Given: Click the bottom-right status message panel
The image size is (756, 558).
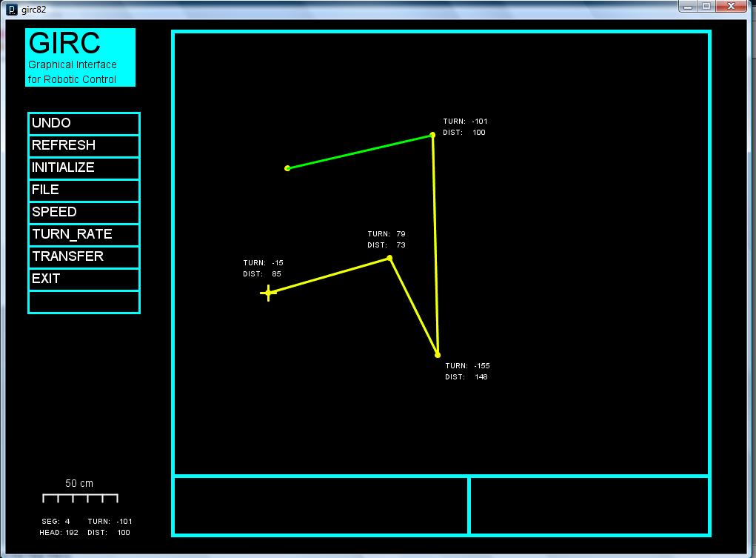Looking at the screenshot, I should 589,505.
